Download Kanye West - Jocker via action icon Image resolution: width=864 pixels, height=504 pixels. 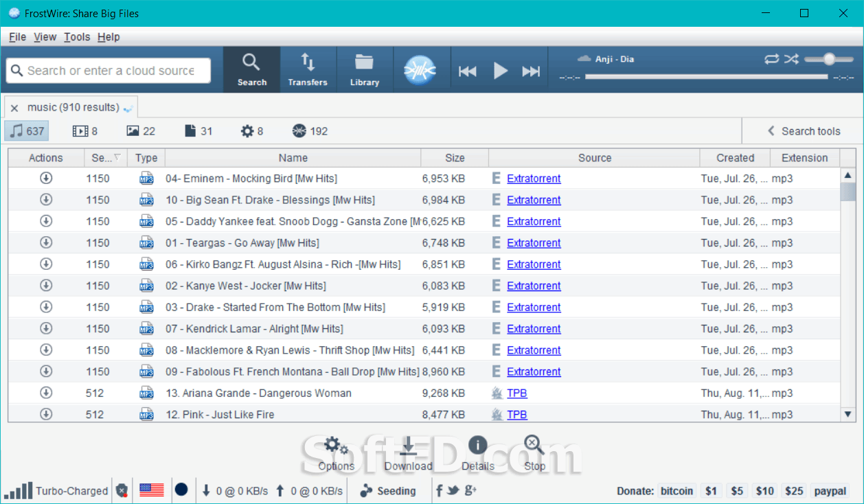click(x=46, y=285)
